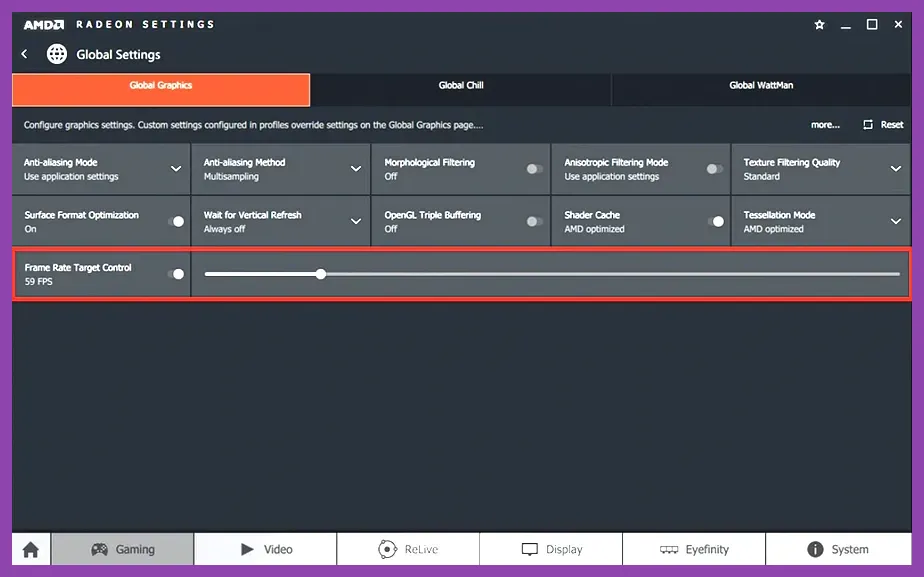The width and height of the screenshot is (924, 577).
Task: Open the Eyefinity section label
Action: [707, 549]
